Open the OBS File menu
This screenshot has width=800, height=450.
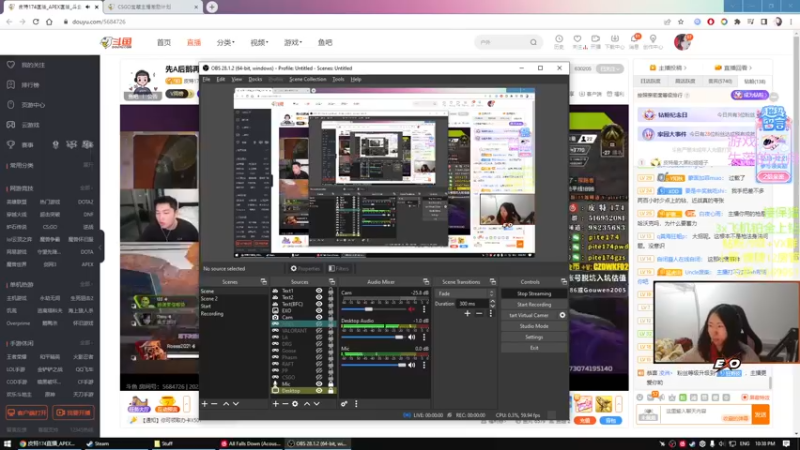coord(206,79)
